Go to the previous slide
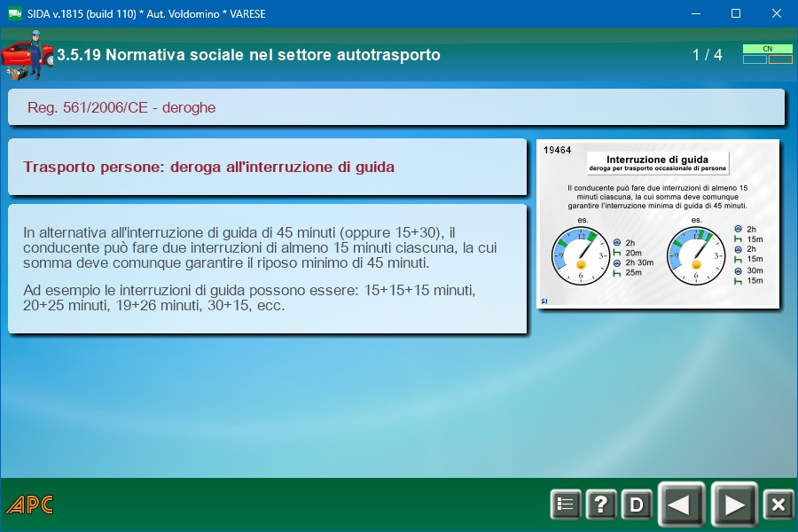 tap(680, 505)
